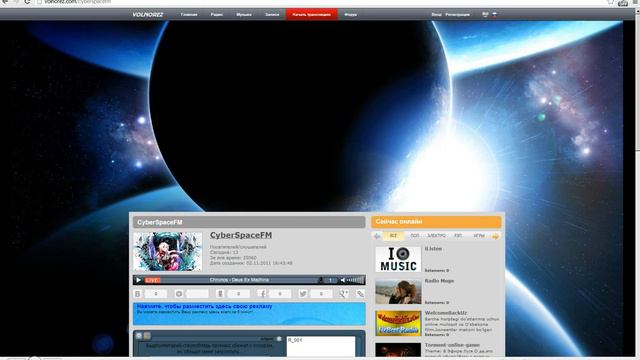Adjust the player volume bars
The height and width of the screenshot is (360, 640).
click(355, 280)
